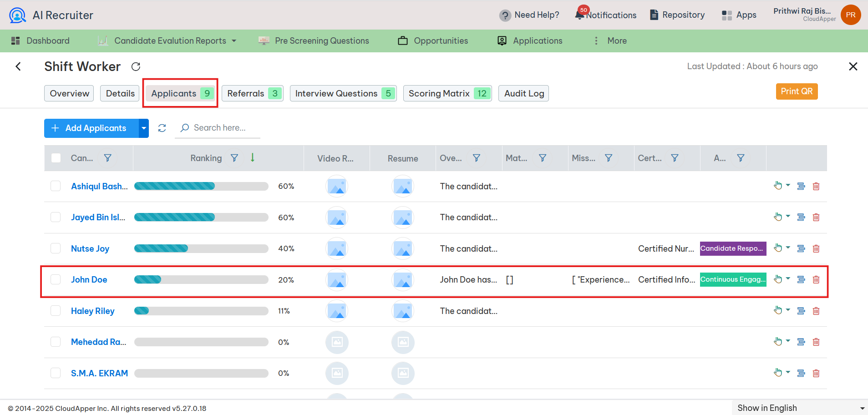Delete the John Doe applicant via trash icon
Screen dimensions: 868x415
tap(816, 279)
